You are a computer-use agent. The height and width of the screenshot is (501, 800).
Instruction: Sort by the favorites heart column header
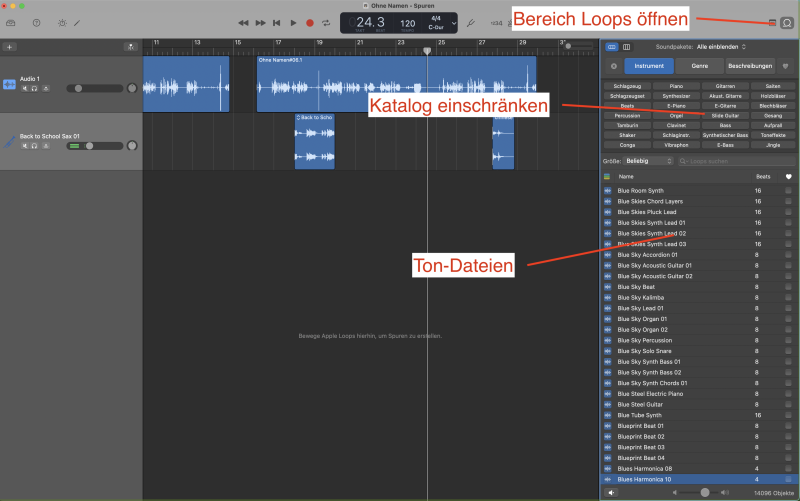(x=788, y=177)
